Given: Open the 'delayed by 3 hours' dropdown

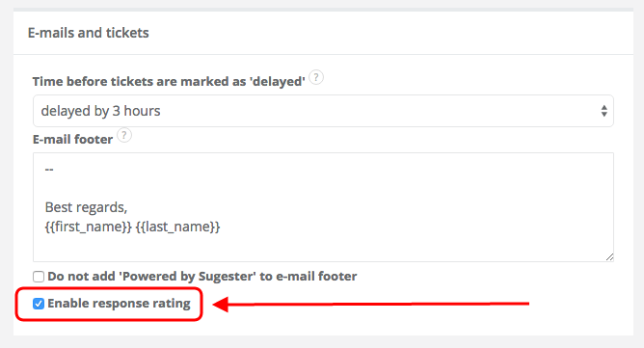Looking at the screenshot, I should point(323,111).
